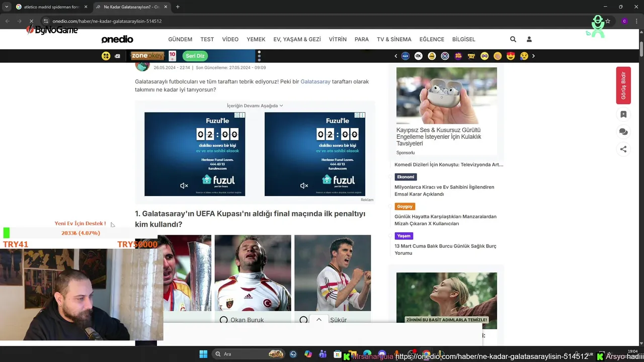Bookmark this article via sidebar icon
The width and height of the screenshot is (644, 362).
[x=623, y=115]
